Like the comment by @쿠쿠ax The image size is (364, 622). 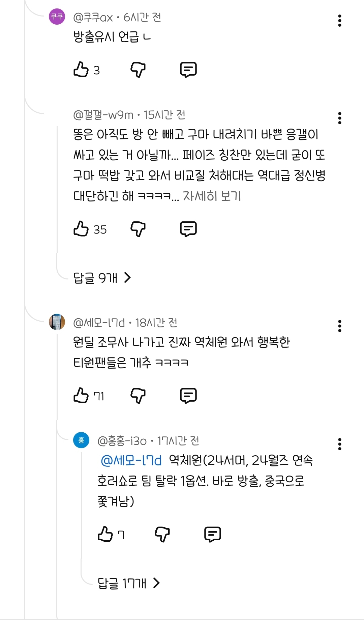point(81,70)
